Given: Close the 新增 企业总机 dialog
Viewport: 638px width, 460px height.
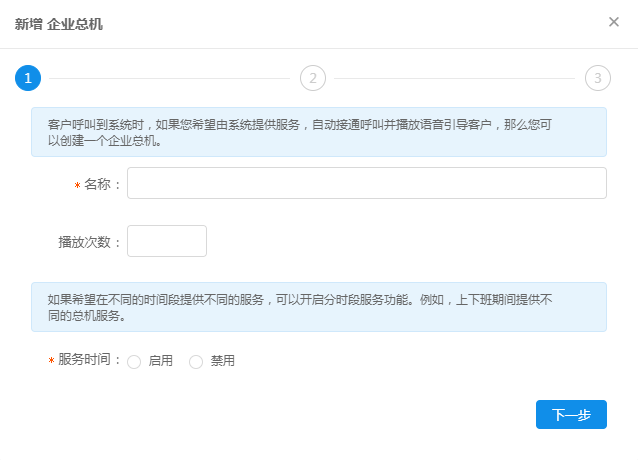Looking at the screenshot, I should click(614, 22).
